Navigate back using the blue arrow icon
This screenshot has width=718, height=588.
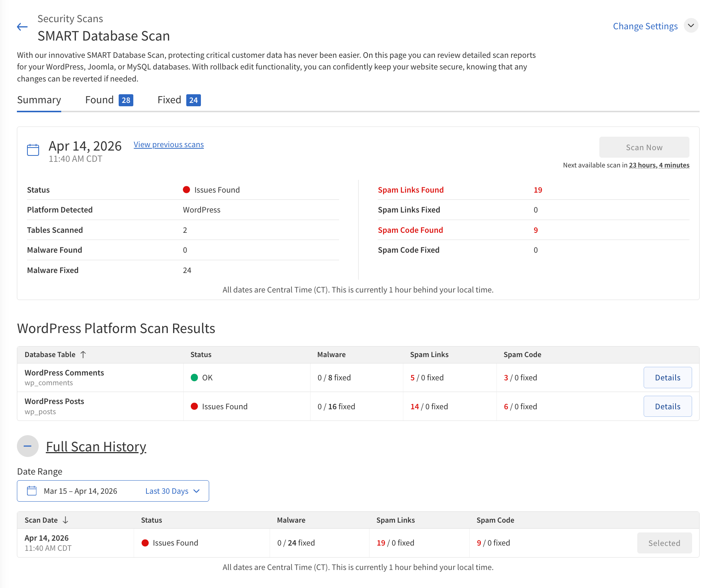(x=22, y=27)
